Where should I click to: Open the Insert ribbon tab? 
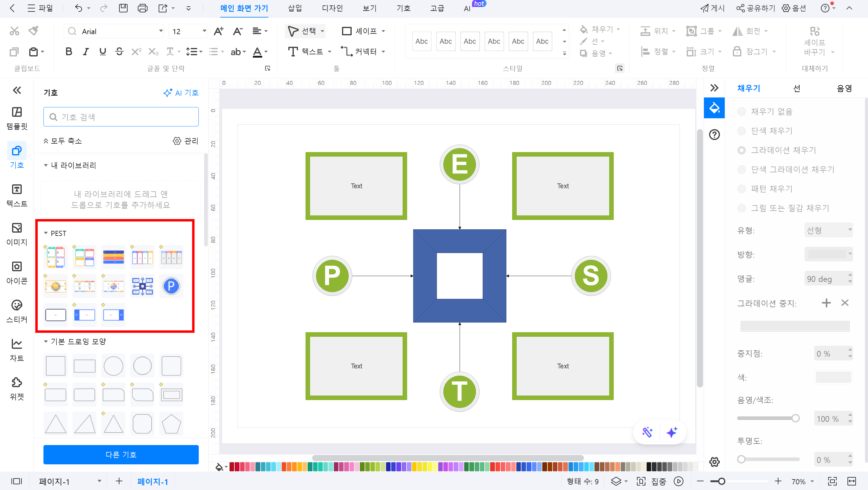(x=295, y=8)
